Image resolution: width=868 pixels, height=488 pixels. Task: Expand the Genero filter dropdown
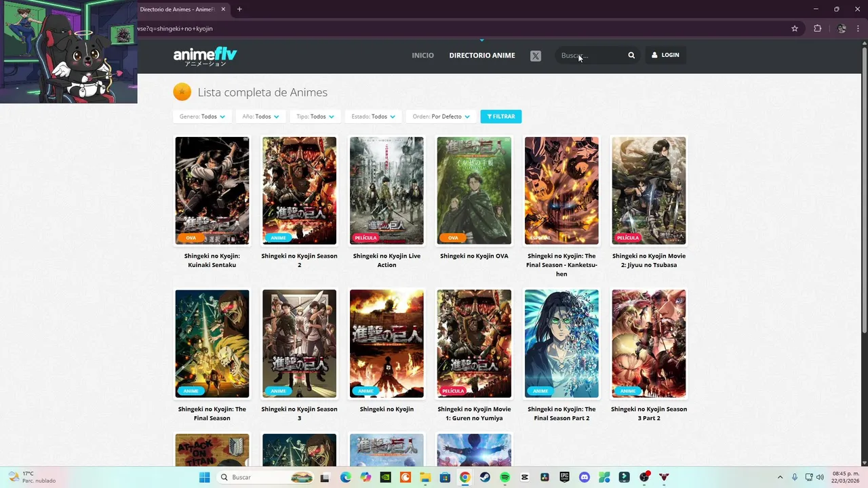[x=202, y=117]
